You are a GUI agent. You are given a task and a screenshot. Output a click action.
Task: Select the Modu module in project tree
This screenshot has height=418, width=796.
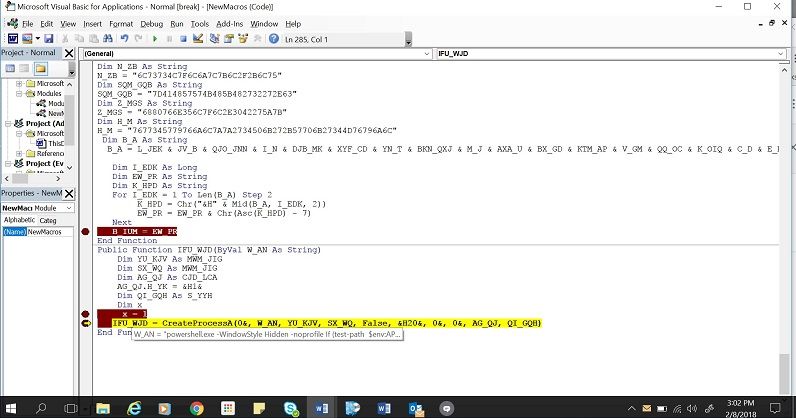click(50, 103)
